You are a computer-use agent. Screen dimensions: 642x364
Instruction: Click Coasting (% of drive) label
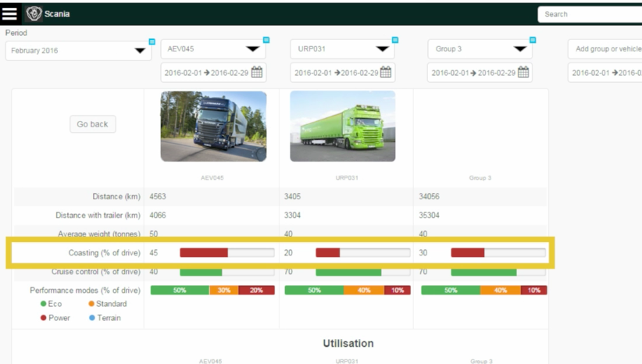pyautogui.click(x=104, y=253)
